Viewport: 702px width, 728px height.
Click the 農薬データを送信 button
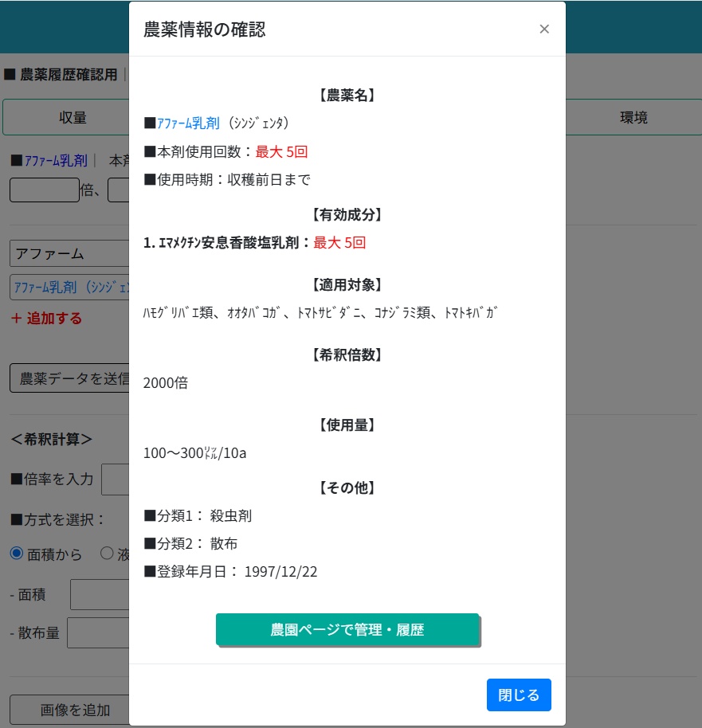click(x=69, y=378)
